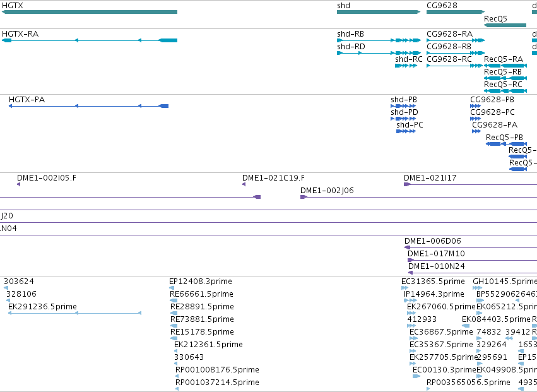Select the DME1-002I05.F BAC end marker
Screen dimensions: 537x392
(18, 184)
